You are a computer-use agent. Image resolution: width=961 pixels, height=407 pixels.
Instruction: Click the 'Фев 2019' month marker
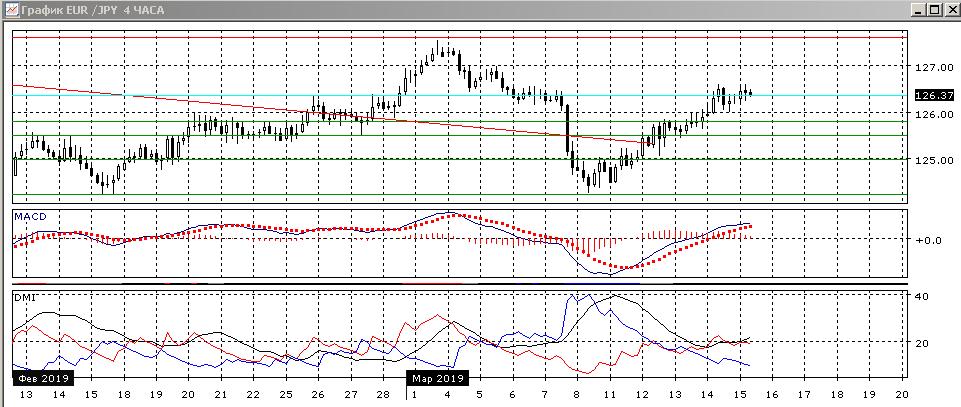point(43,379)
